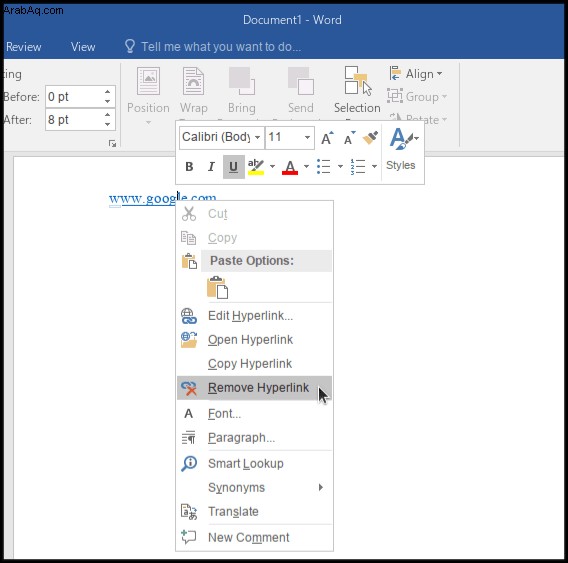Screen dimensions: 568x563
Task: Switch to the View ribbon tab
Action: tap(83, 47)
